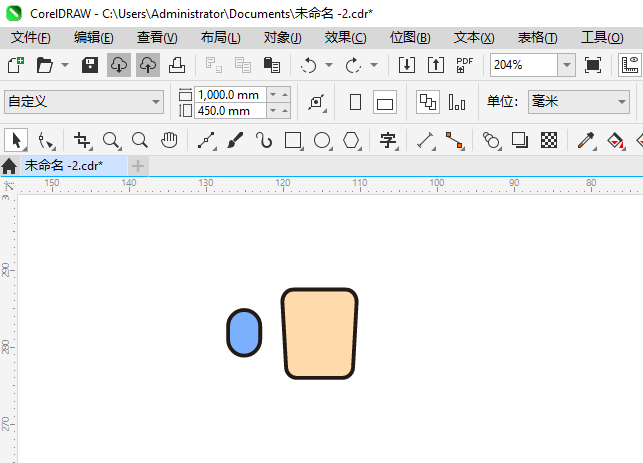
Task: Click the Print icon
Action: (177, 65)
